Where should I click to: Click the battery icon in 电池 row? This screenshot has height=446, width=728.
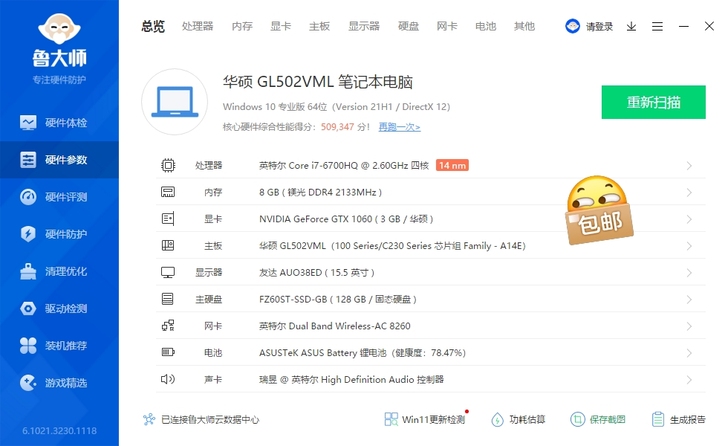[168, 352]
